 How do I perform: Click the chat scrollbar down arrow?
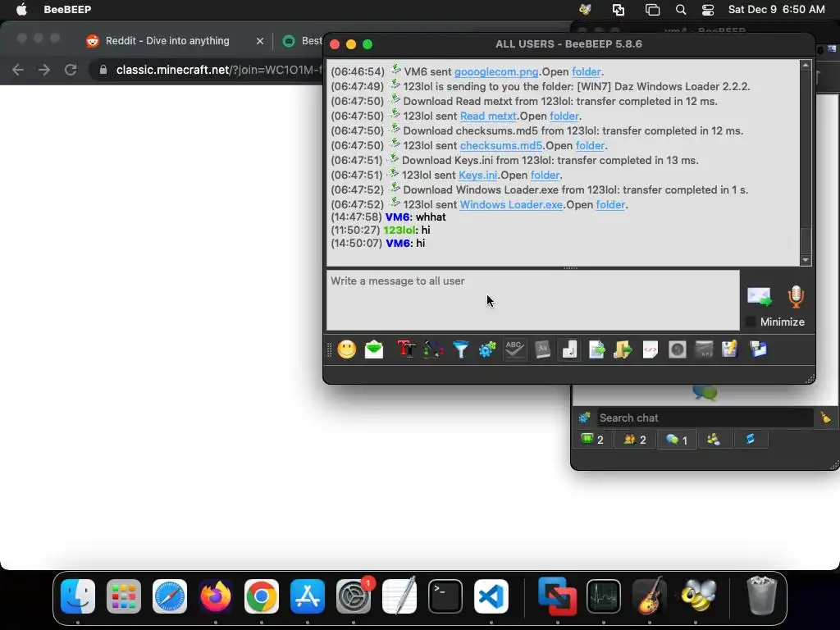(806, 260)
